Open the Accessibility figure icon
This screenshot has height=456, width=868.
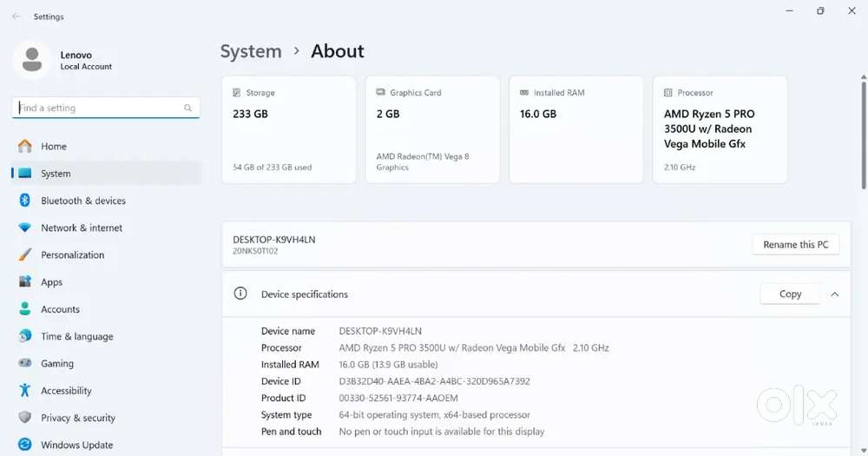[25, 391]
